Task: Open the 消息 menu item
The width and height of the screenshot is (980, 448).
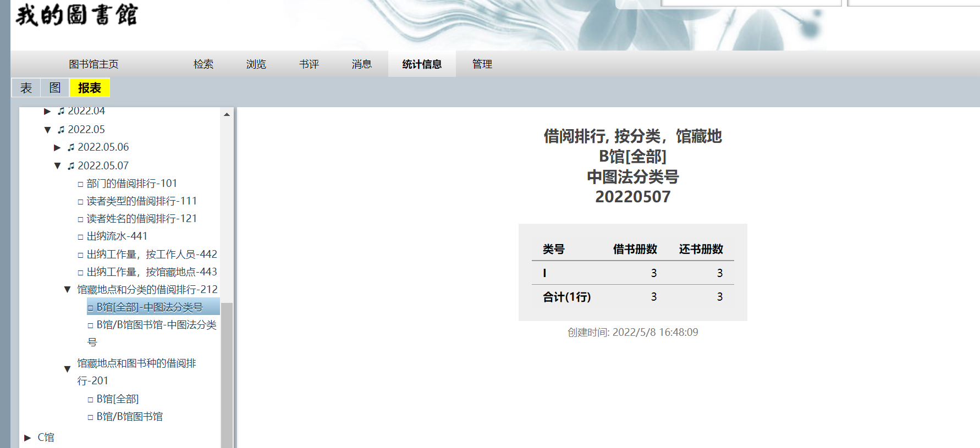Action: coord(362,64)
